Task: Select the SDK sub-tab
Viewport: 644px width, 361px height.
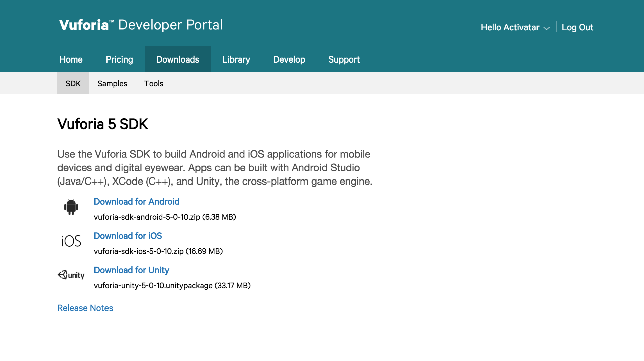Action: tap(73, 83)
